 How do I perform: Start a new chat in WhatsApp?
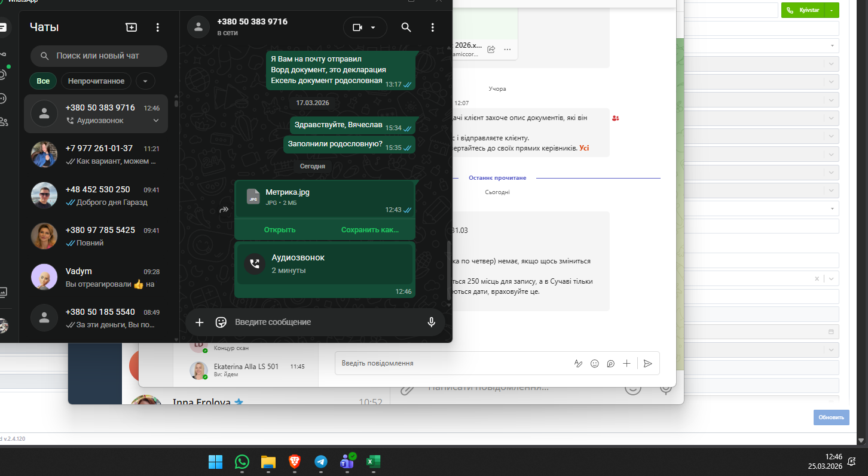(x=131, y=27)
